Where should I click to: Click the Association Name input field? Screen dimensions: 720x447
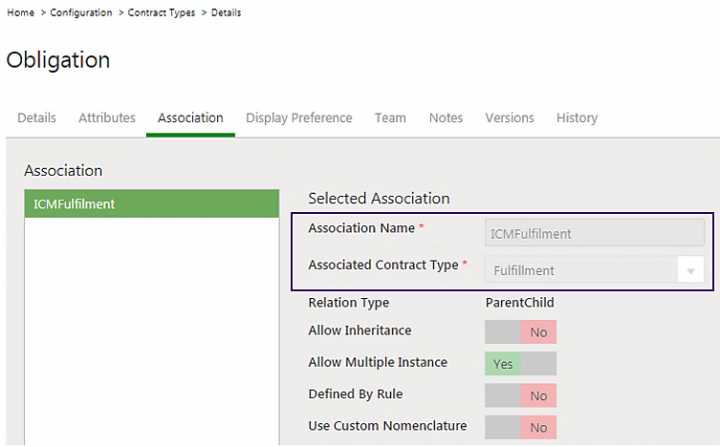(x=594, y=234)
